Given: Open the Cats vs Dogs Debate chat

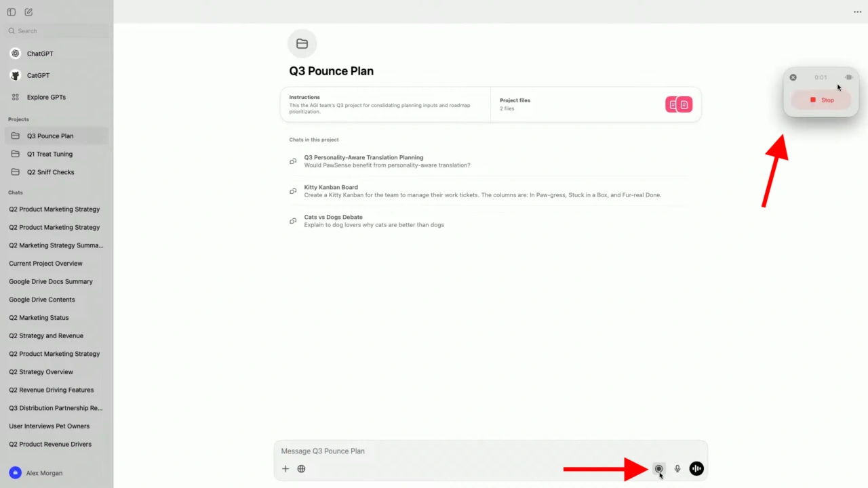Looking at the screenshot, I should tap(333, 218).
